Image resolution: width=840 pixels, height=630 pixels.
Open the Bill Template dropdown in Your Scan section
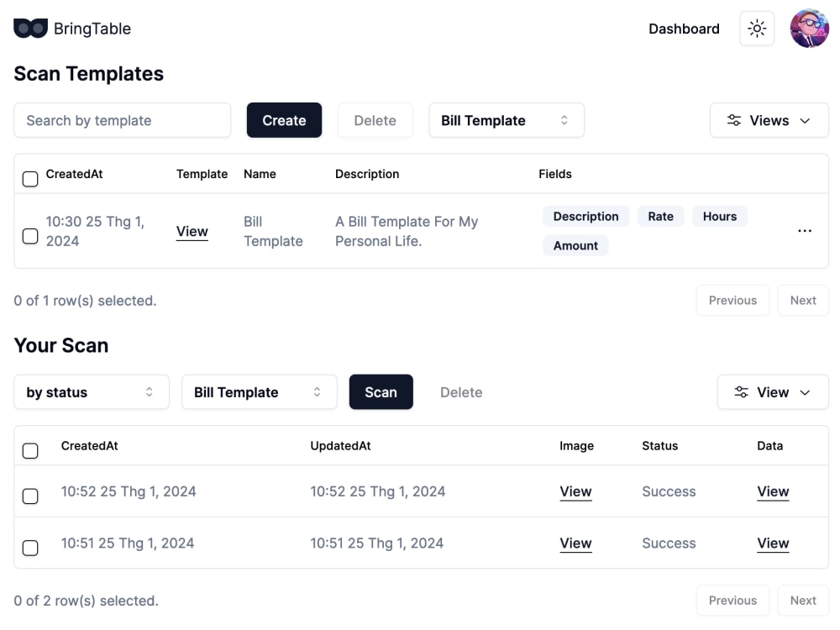pos(259,391)
